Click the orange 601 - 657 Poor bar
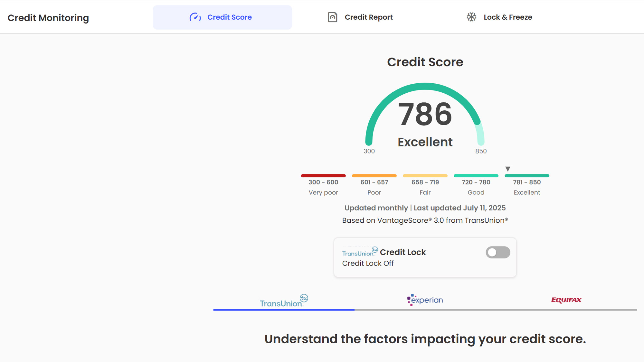 click(x=374, y=176)
